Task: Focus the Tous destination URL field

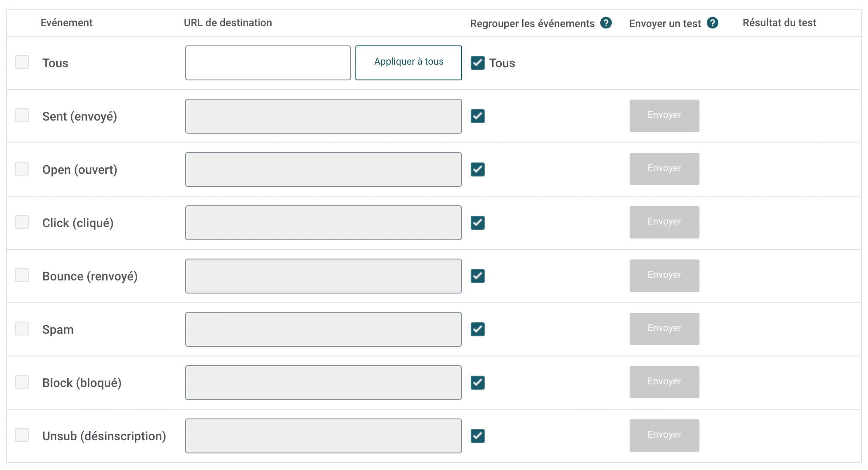Action: [x=268, y=63]
